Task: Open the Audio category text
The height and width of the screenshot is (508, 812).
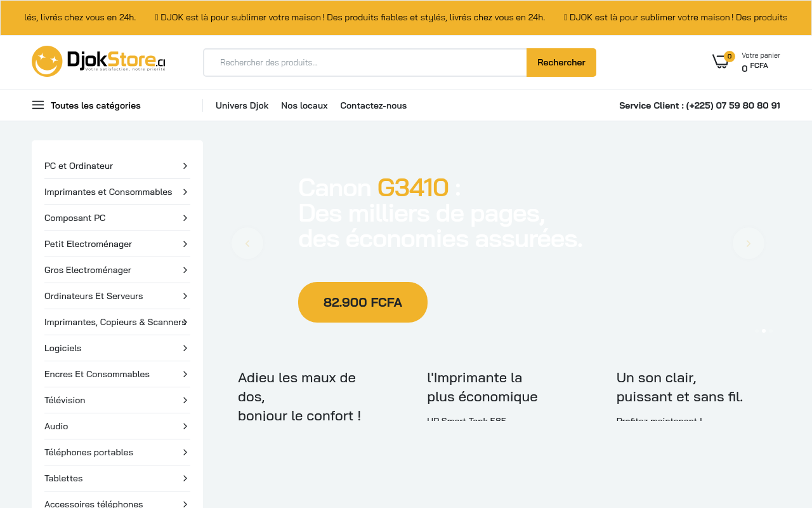Action: (56, 426)
